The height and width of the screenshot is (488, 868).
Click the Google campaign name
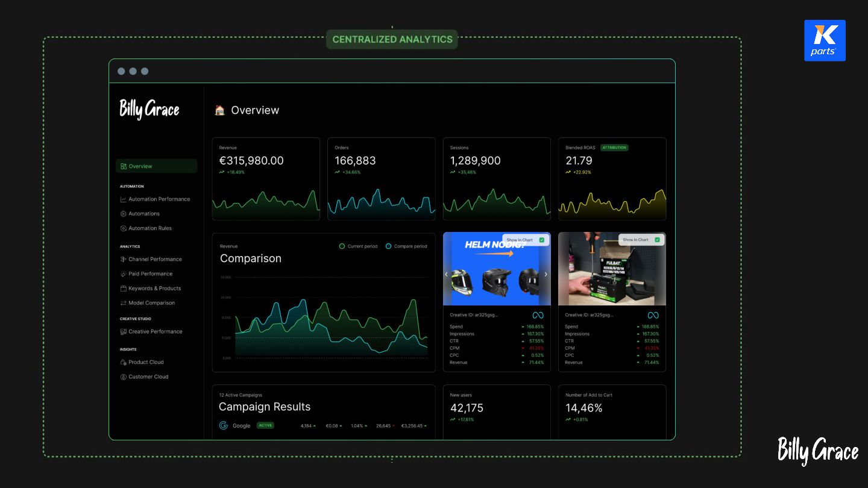(x=242, y=426)
